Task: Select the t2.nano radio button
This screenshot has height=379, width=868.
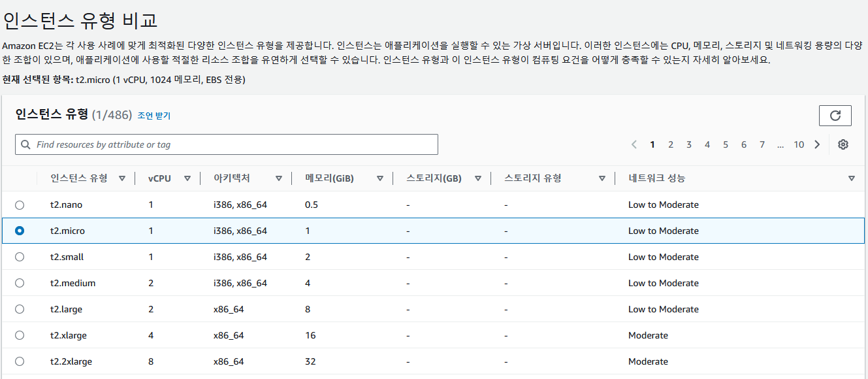Action: (x=20, y=205)
